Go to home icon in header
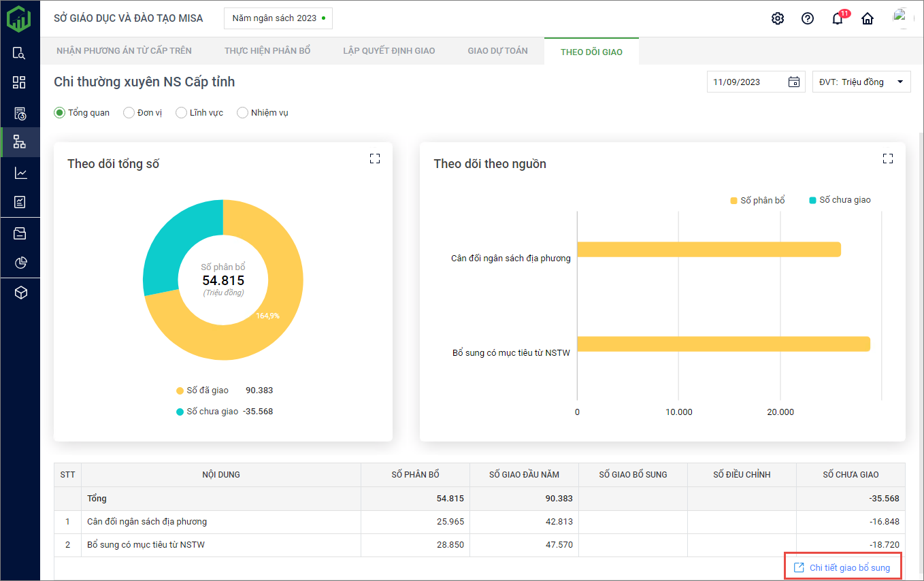924x581 pixels. [868, 18]
